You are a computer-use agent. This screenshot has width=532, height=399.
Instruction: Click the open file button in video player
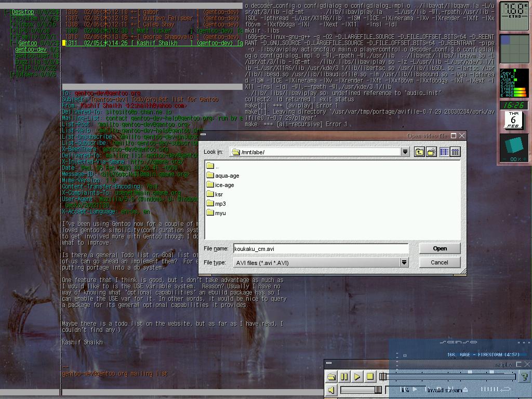pyautogui.click(x=331, y=377)
